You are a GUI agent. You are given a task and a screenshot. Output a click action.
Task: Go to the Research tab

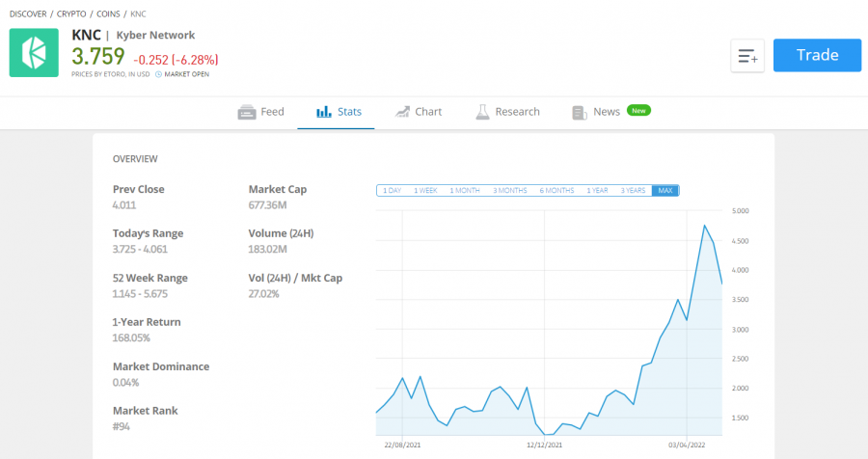click(507, 112)
